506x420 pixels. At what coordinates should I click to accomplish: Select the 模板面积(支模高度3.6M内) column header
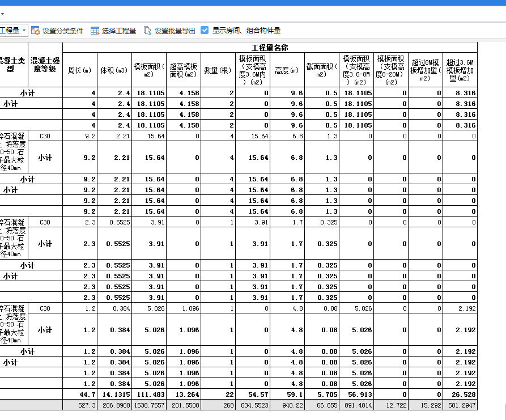coord(252,70)
